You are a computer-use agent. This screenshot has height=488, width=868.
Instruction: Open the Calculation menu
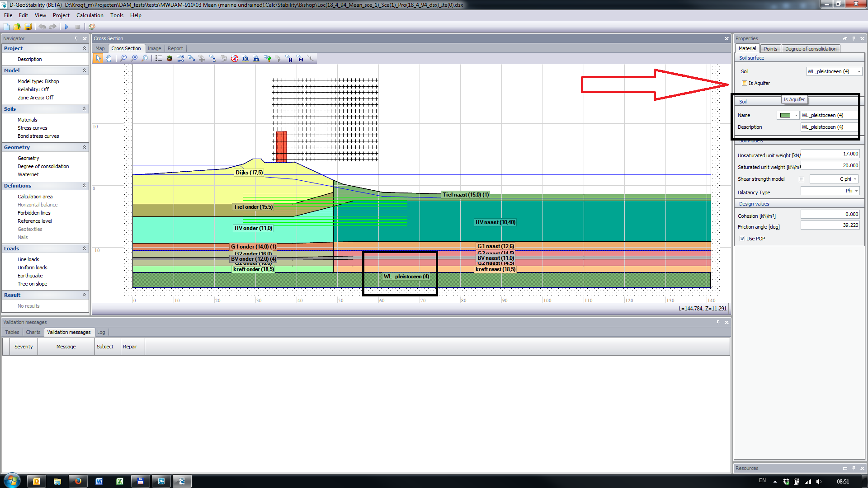pyautogui.click(x=90, y=15)
